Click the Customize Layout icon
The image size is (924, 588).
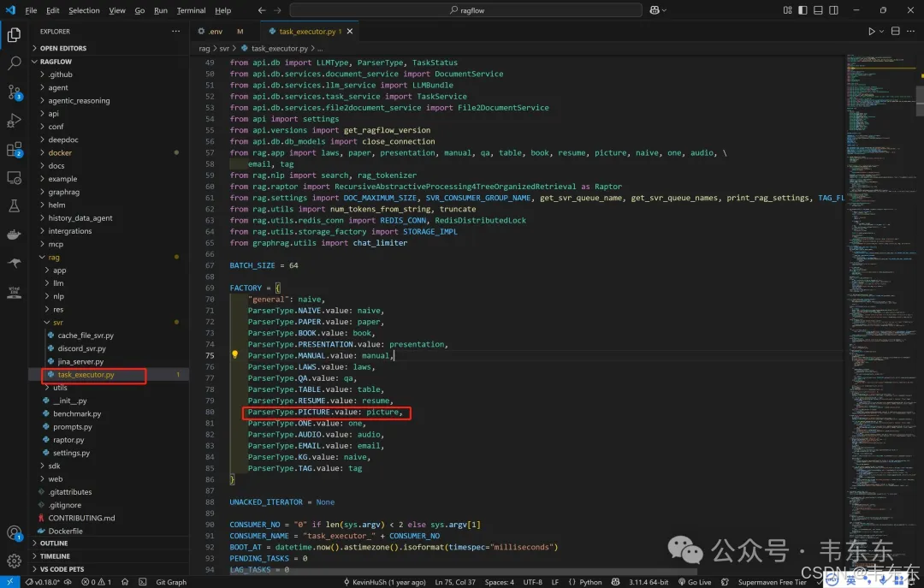point(787,10)
